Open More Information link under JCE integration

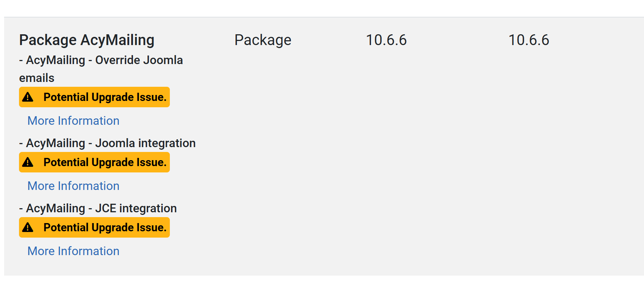pyautogui.click(x=73, y=251)
